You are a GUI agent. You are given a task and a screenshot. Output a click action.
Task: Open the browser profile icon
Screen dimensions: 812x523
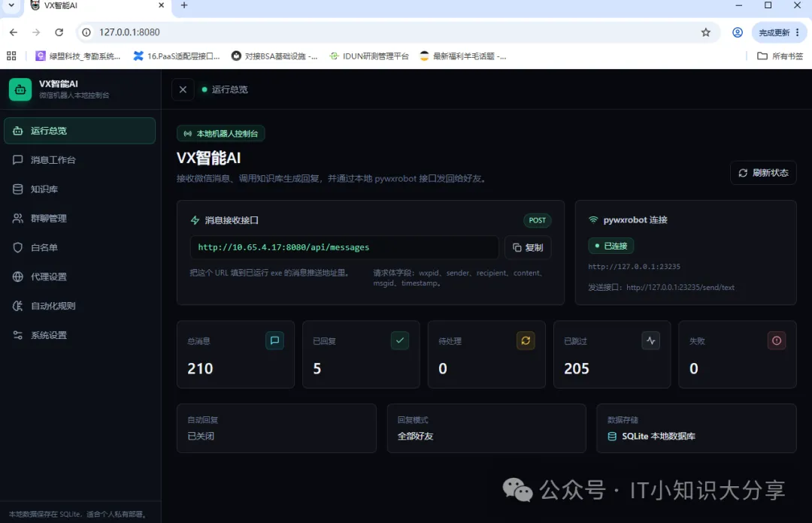click(738, 32)
